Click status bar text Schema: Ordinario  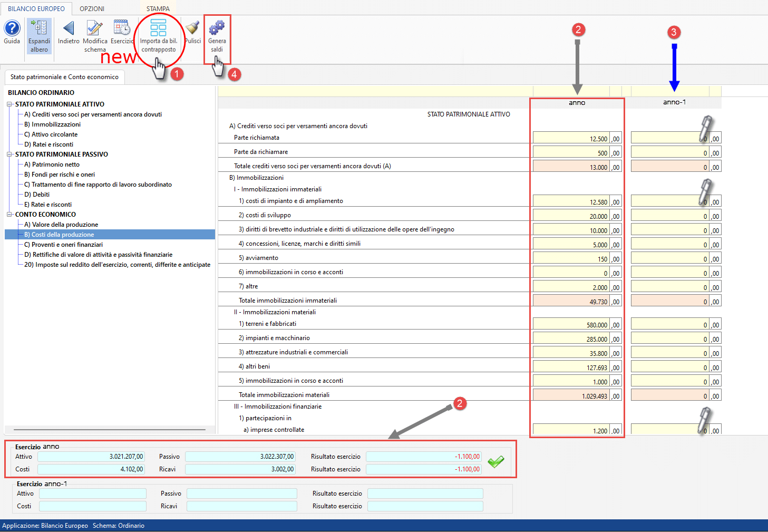(x=119, y=526)
